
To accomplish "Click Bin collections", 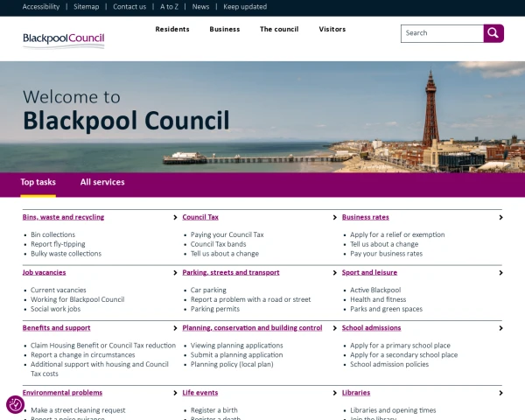I will [x=52, y=234].
